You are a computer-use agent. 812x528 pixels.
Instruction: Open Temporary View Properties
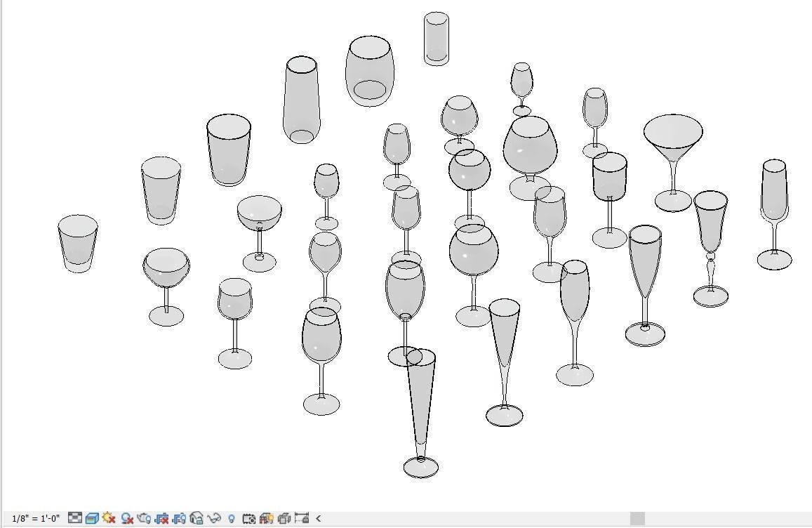point(249,517)
